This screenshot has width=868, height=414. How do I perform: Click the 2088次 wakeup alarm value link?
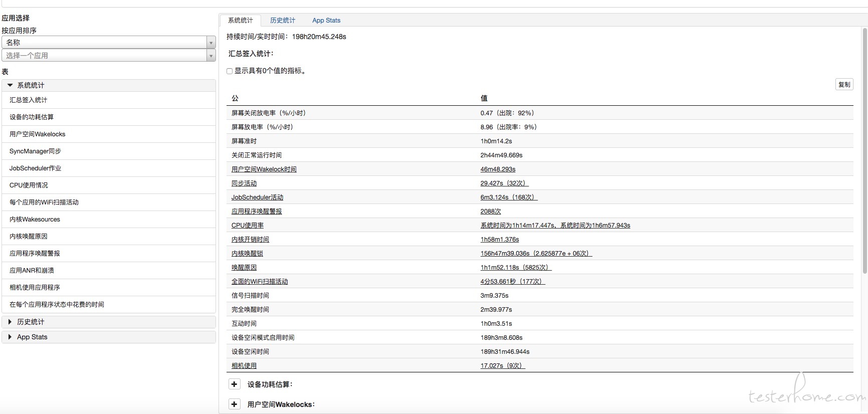pos(490,212)
